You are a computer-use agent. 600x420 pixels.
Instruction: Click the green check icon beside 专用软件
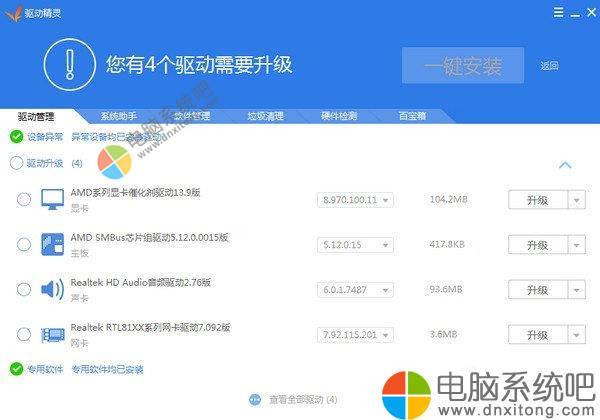tap(16, 369)
